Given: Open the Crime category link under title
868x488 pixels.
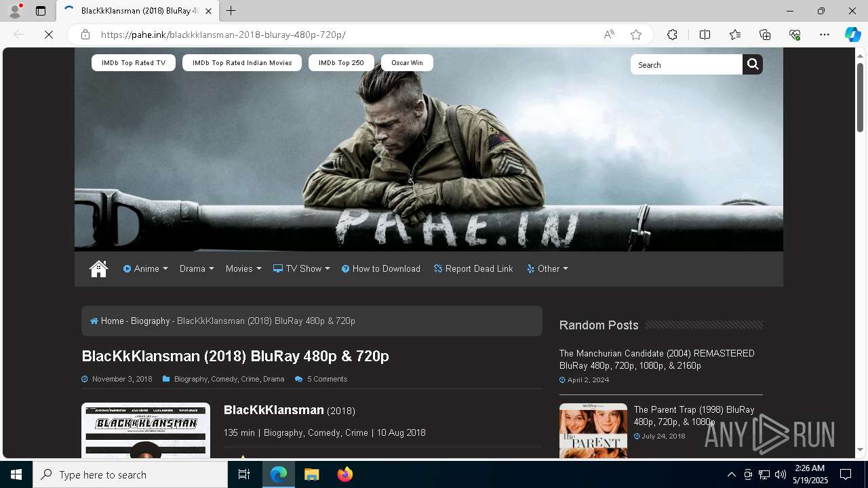Looking at the screenshot, I should (250, 379).
